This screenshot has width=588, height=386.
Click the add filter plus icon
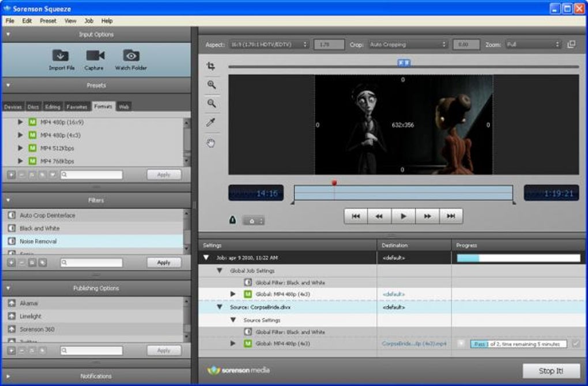coord(12,263)
